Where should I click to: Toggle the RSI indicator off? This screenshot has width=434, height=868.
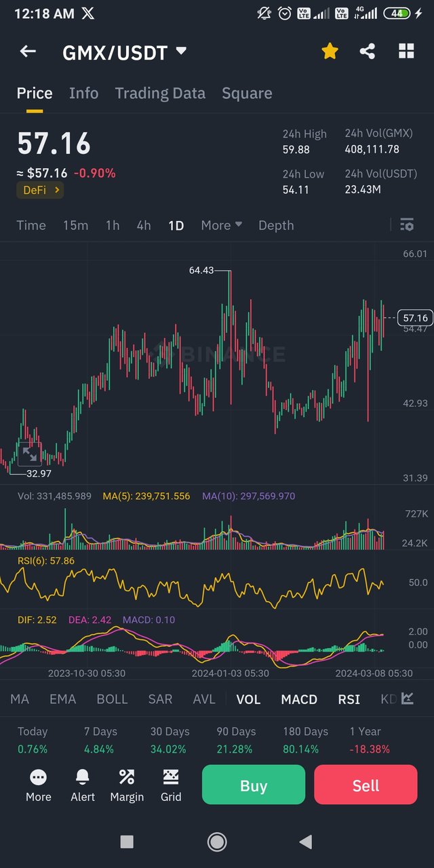[x=349, y=698]
